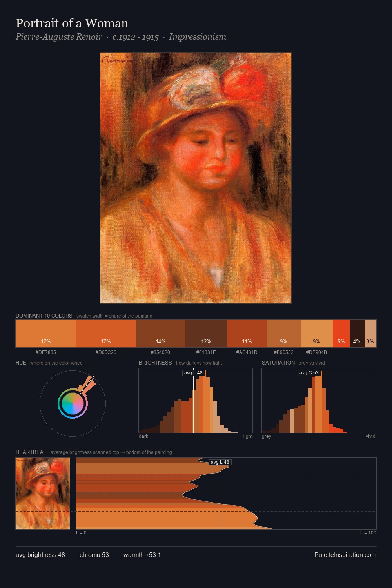
Task: Click the 'grey' saturation axis label
Action: tap(267, 436)
